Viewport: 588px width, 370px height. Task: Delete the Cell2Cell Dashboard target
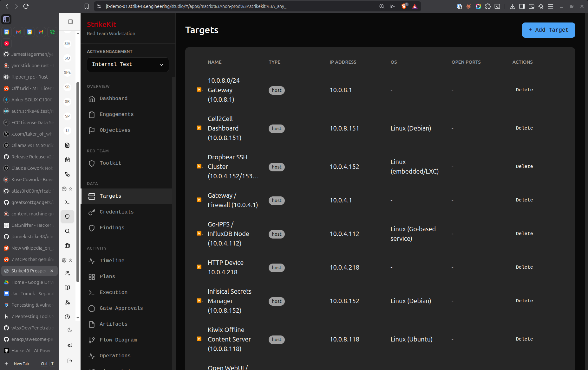[524, 128]
